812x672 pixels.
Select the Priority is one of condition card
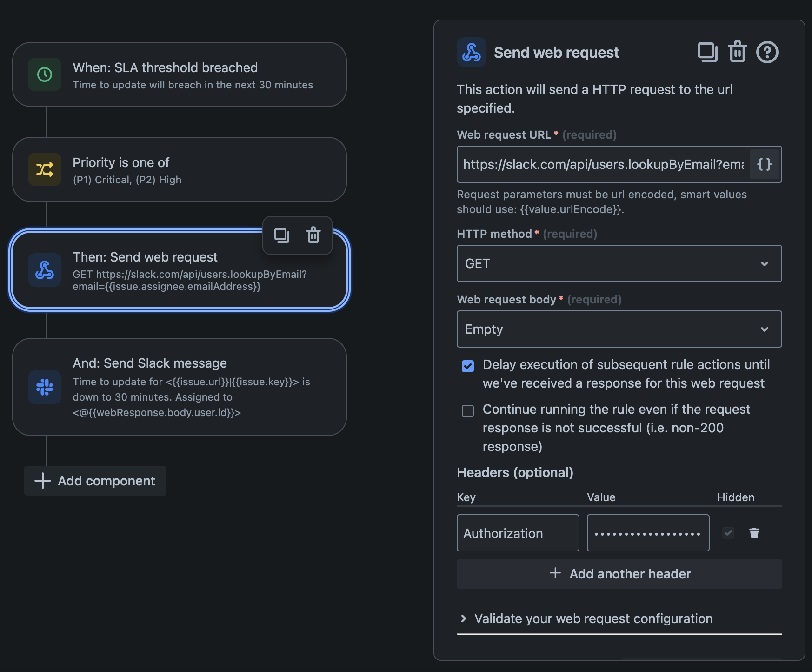(x=180, y=169)
